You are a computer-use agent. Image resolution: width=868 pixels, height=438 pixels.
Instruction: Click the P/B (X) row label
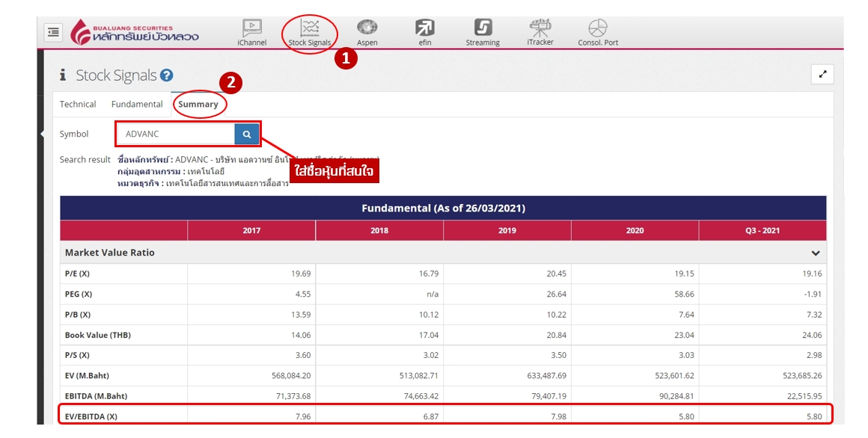coord(78,315)
